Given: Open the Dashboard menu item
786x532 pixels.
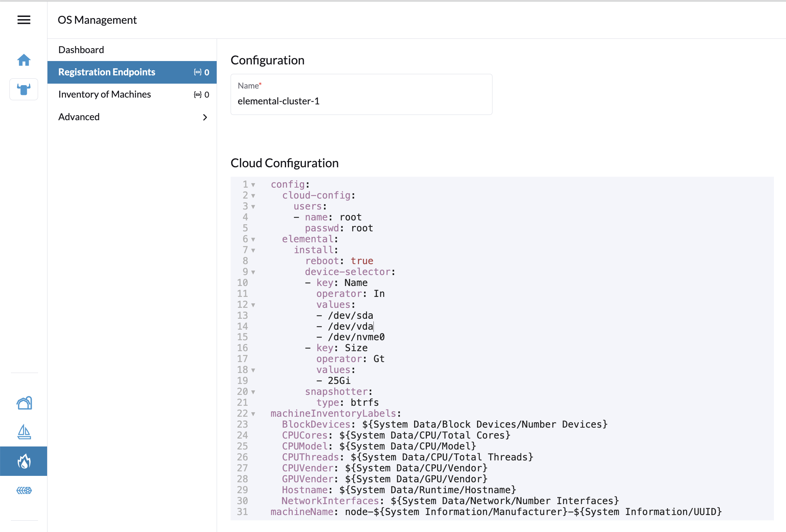Looking at the screenshot, I should coord(81,50).
